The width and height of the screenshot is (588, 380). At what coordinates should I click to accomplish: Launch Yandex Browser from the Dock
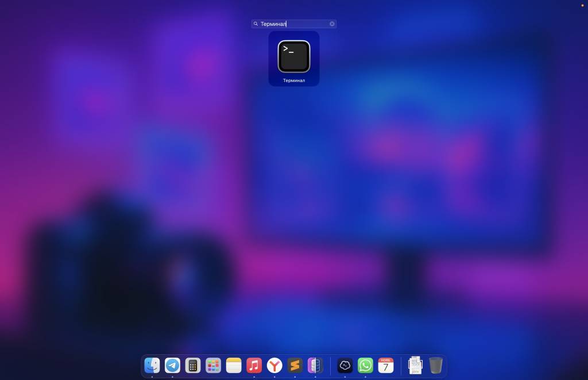click(x=274, y=365)
